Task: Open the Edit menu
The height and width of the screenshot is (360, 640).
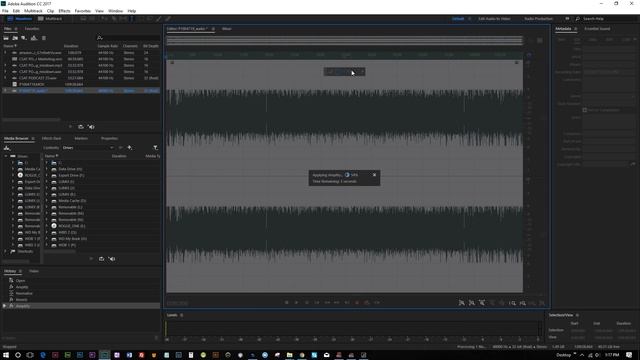Action: coord(16,11)
